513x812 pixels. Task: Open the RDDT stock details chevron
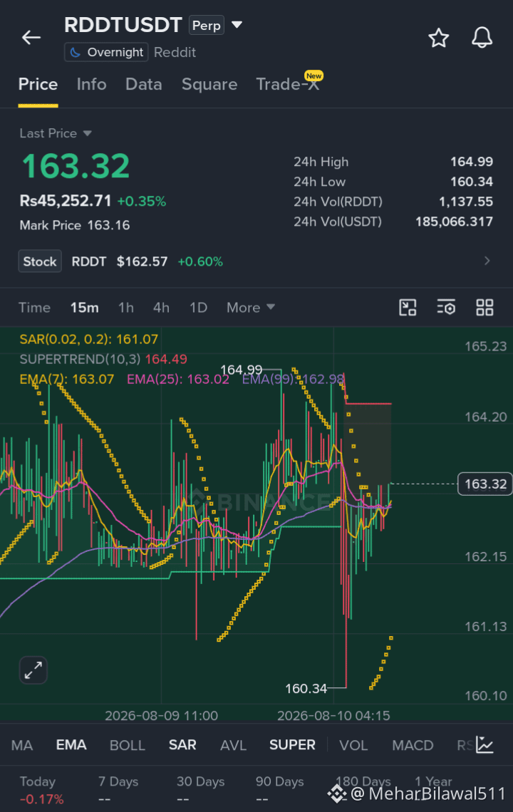pos(487,261)
